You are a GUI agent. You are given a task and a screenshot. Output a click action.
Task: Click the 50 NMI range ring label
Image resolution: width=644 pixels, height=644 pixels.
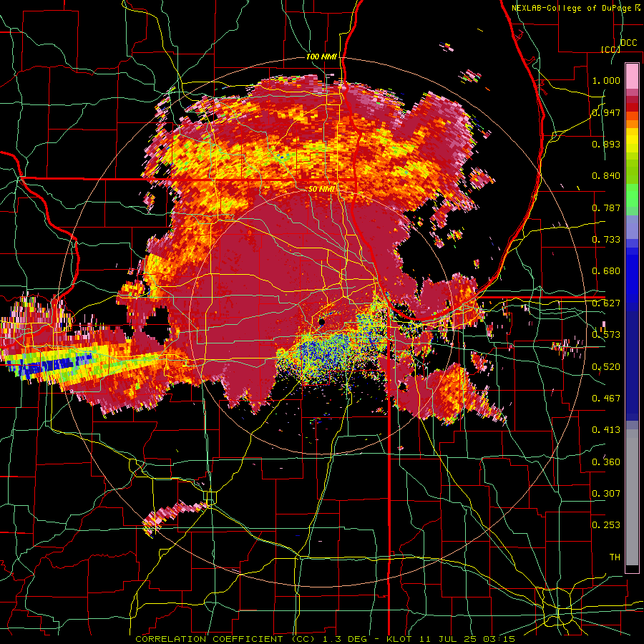coord(321,189)
